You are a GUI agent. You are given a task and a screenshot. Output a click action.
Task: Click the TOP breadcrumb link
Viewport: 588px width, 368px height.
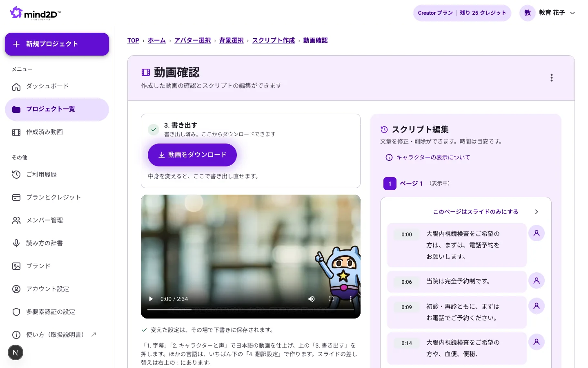click(x=133, y=40)
